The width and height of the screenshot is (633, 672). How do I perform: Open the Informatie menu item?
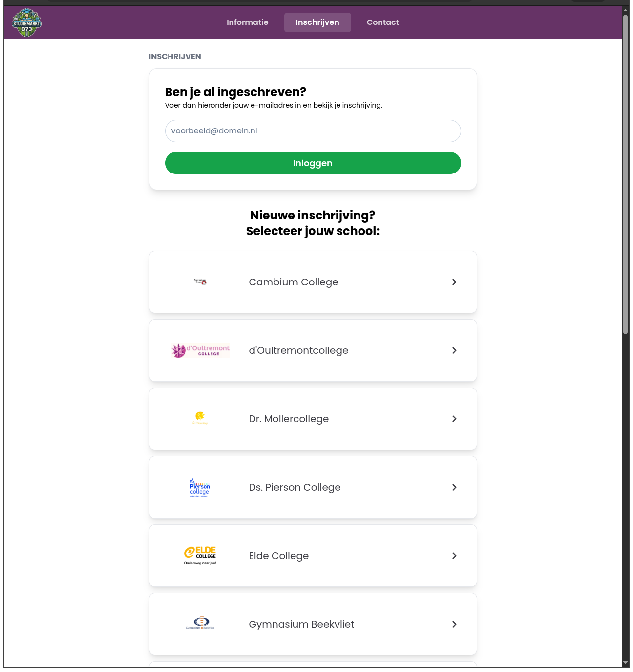click(x=247, y=22)
